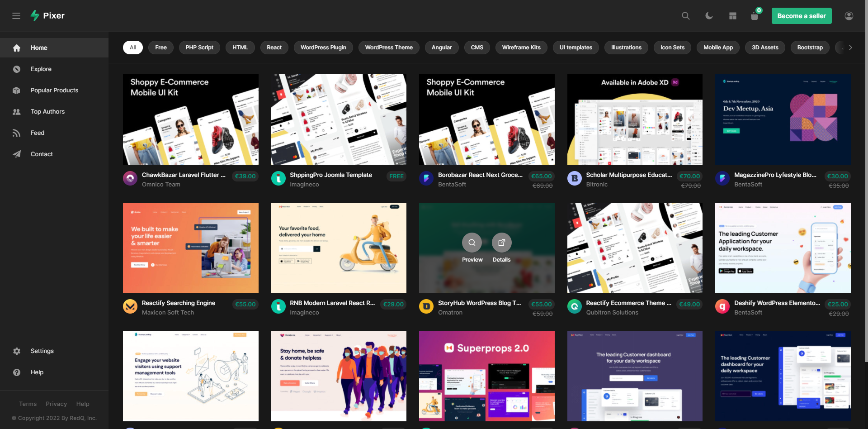The height and width of the screenshot is (429, 868).
Task: Click the Preview magnifier icon on StoryHub
Action: [472, 243]
